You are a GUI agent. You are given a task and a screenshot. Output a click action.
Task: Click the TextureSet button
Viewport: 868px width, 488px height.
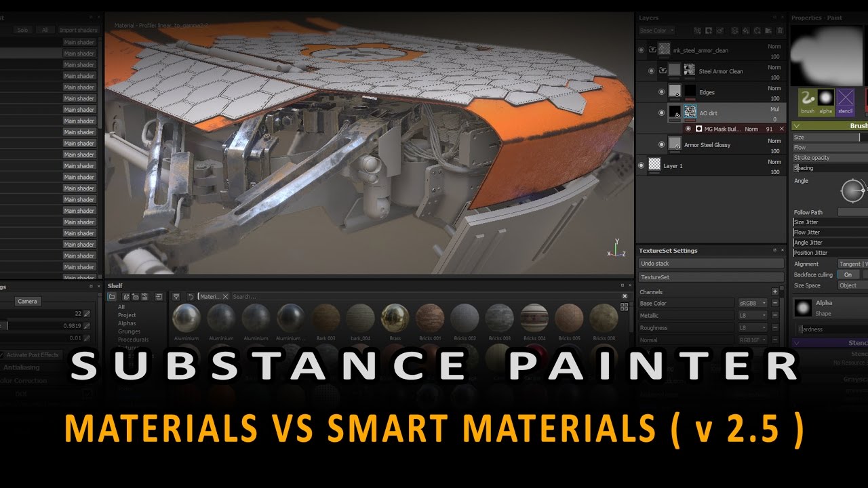(x=711, y=277)
